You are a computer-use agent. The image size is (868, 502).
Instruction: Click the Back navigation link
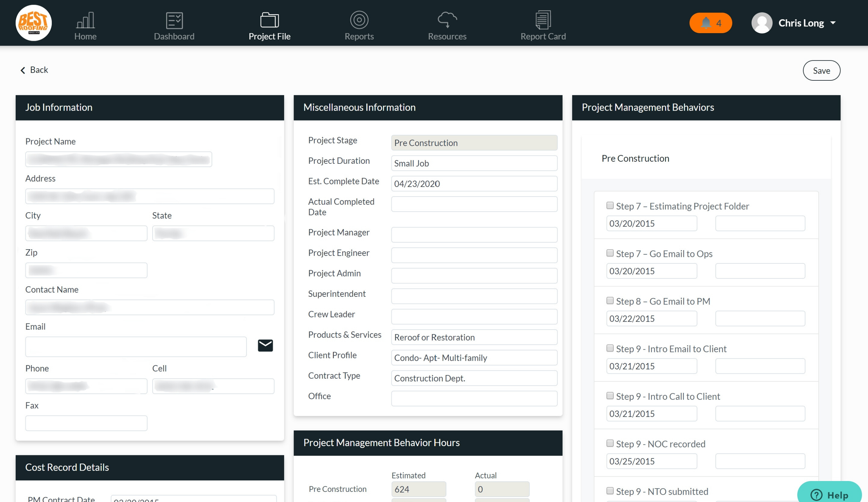point(34,70)
